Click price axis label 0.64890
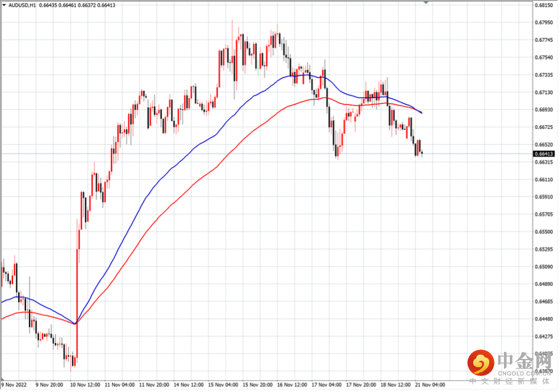The image size is (560, 392). [x=543, y=285]
